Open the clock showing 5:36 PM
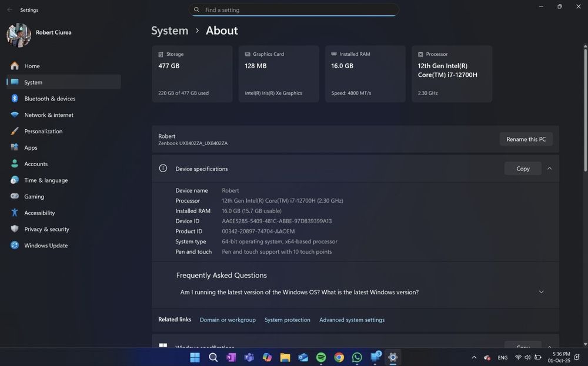 click(559, 357)
